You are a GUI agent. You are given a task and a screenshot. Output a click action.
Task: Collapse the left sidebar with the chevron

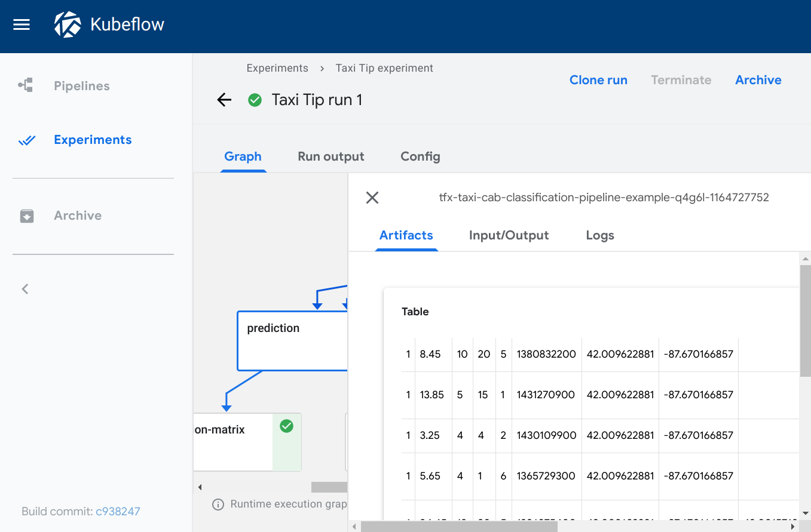[25, 289]
